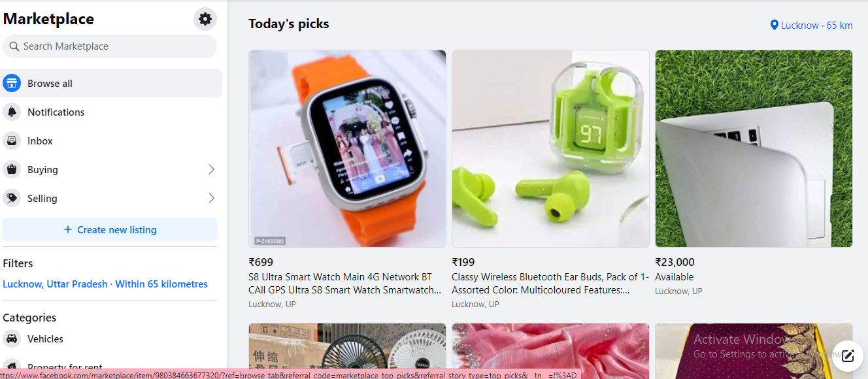
Task: Expand the Buying menu chevron
Action: pyautogui.click(x=211, y=170)
